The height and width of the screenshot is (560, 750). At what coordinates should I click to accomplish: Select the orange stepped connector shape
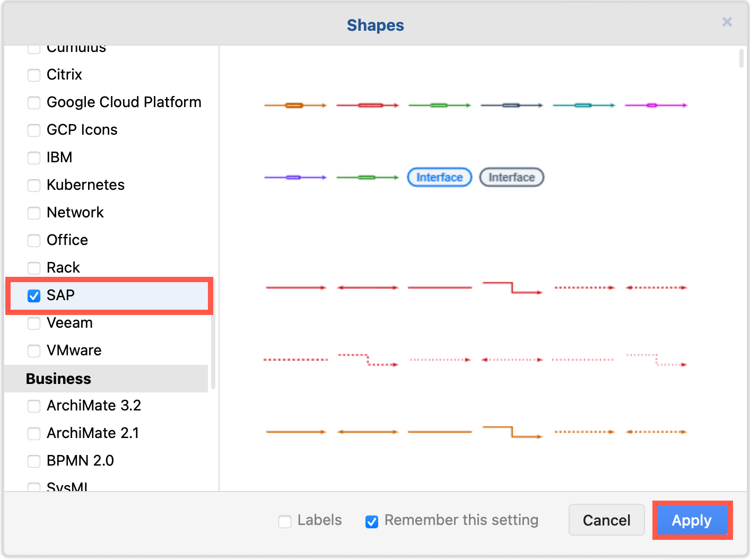click(x=511, y=433)
